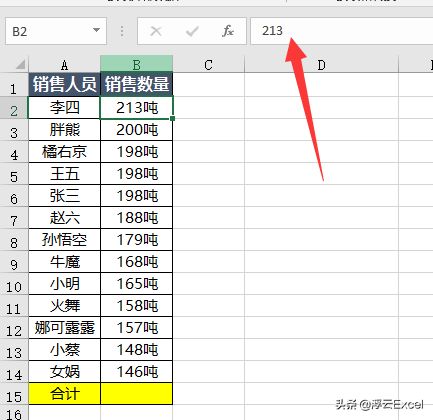Viewport: 433px width, 420px height.
Task: Select row 10 header
Action: click(14, 284)
